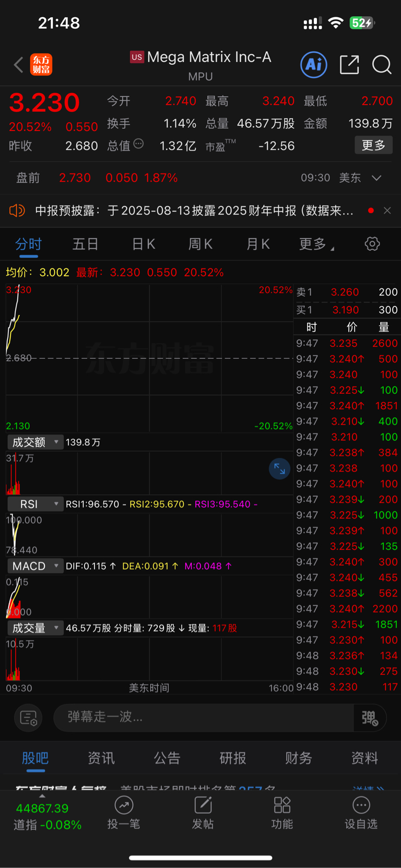Tap the 3.230 current price
The width and height of the screenshot is (401, 868).
click(44, 102)
